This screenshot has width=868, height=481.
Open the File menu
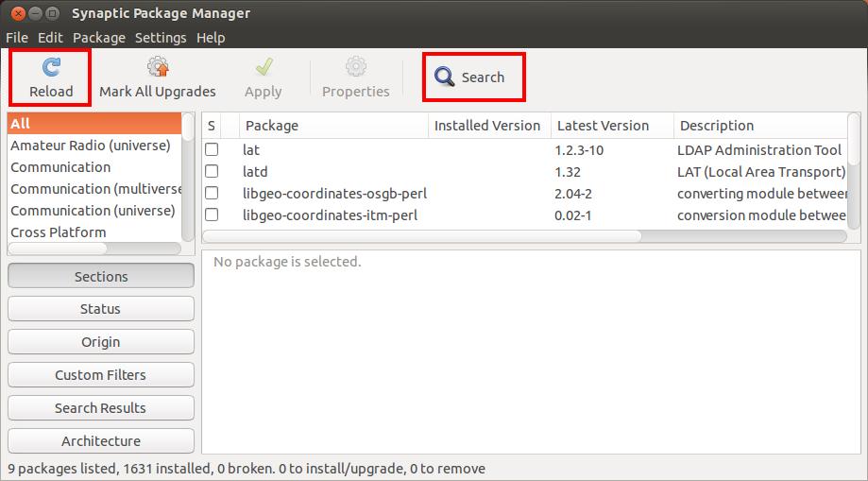[x=17, y=38]
